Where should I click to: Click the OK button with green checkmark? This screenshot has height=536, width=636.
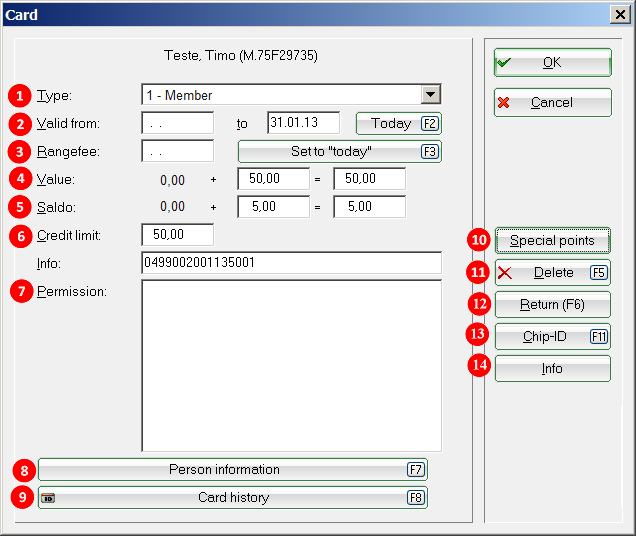coord(552,63)
